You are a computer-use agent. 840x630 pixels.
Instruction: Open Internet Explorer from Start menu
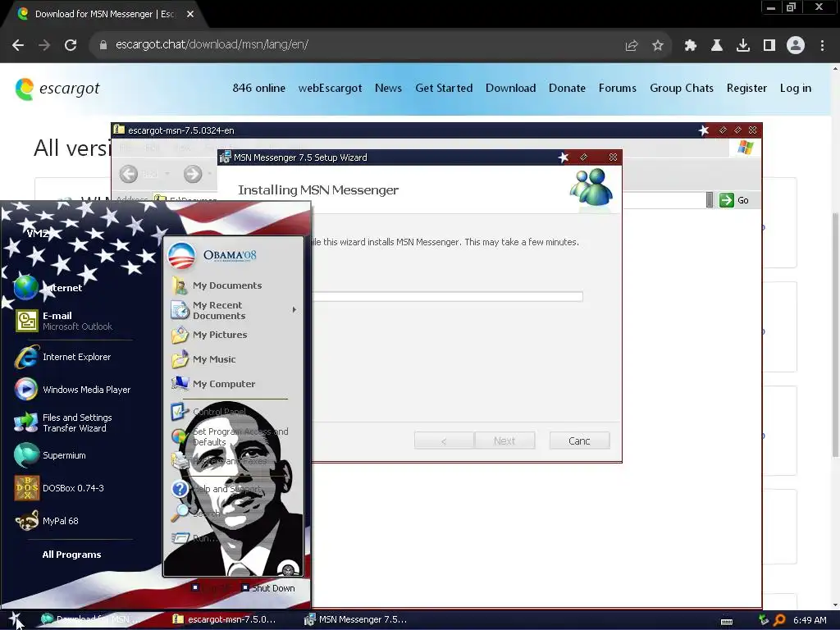(63, 357)
